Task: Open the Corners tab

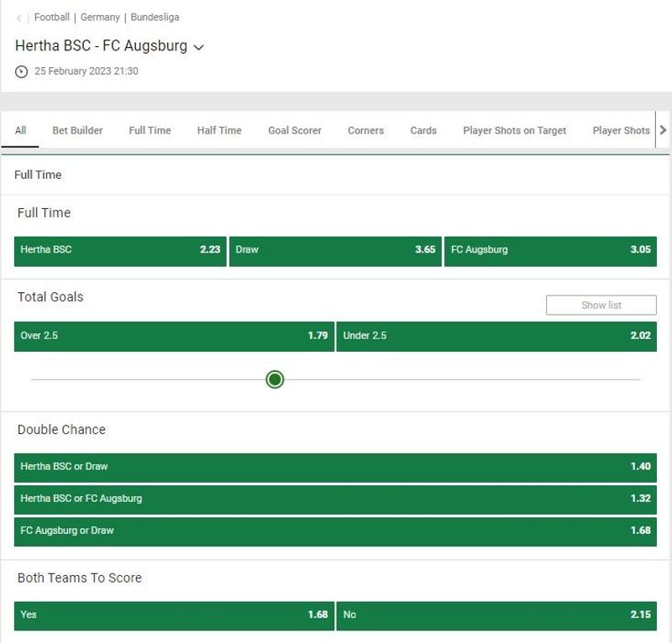Action: [366, 130]
